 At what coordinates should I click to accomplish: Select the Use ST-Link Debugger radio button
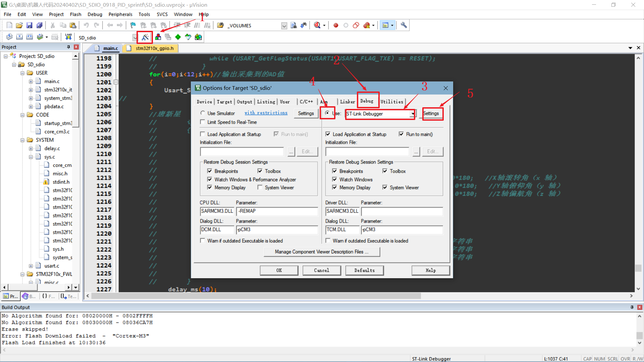pyautogui.click(x=327, y=113)
